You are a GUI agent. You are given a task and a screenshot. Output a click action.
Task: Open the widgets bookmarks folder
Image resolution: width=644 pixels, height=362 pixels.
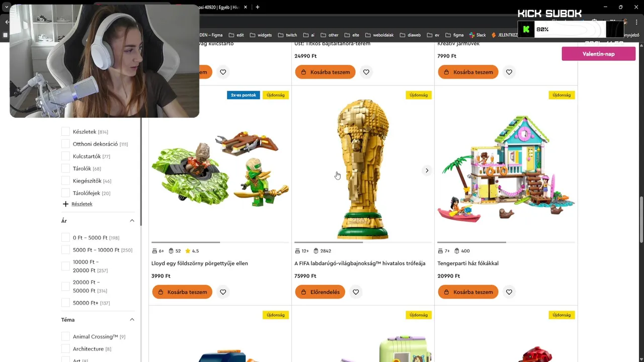[261, 35]
